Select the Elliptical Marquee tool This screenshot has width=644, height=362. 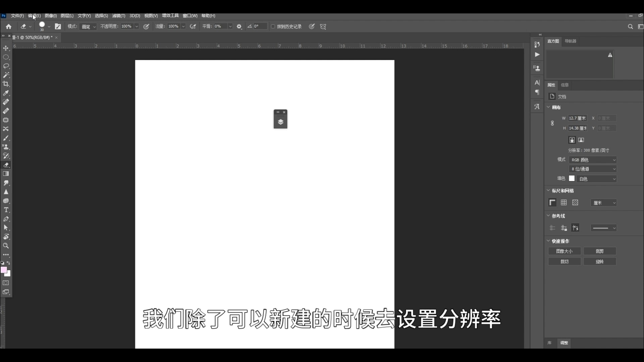pos(6,57)
